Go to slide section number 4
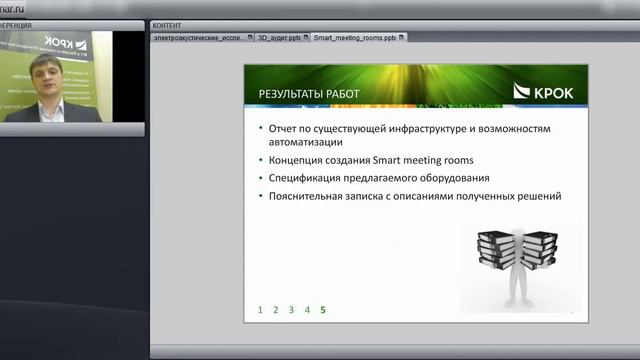 point(307,310)
